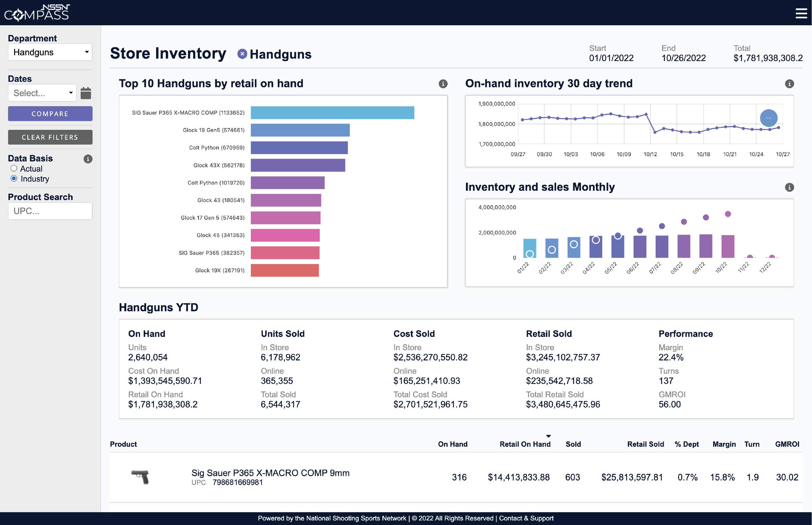This screenshot has width=812, height=525.
Task: Sort table by Margin column
Action: 724,444
